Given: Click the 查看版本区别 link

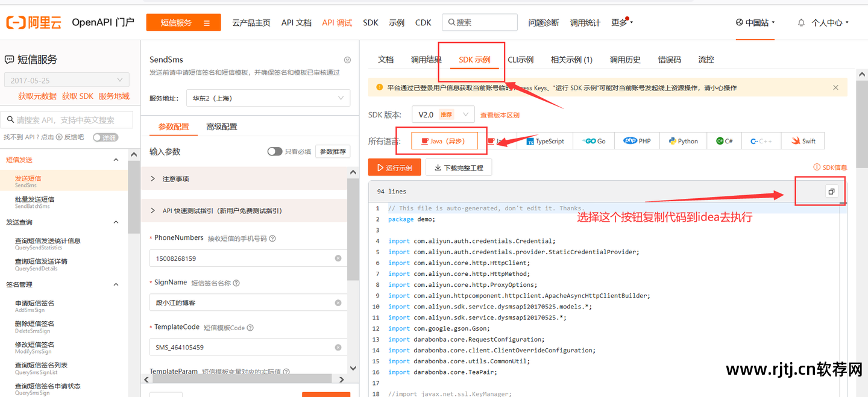Looking at the screenshot, I should click(x=500, y=115).
